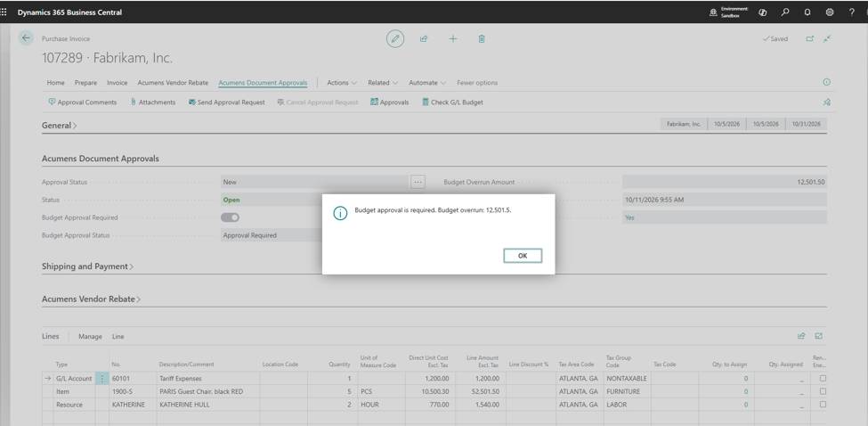Open notifications bell in top bar
The image size is (868, 426).
[807, 12]
